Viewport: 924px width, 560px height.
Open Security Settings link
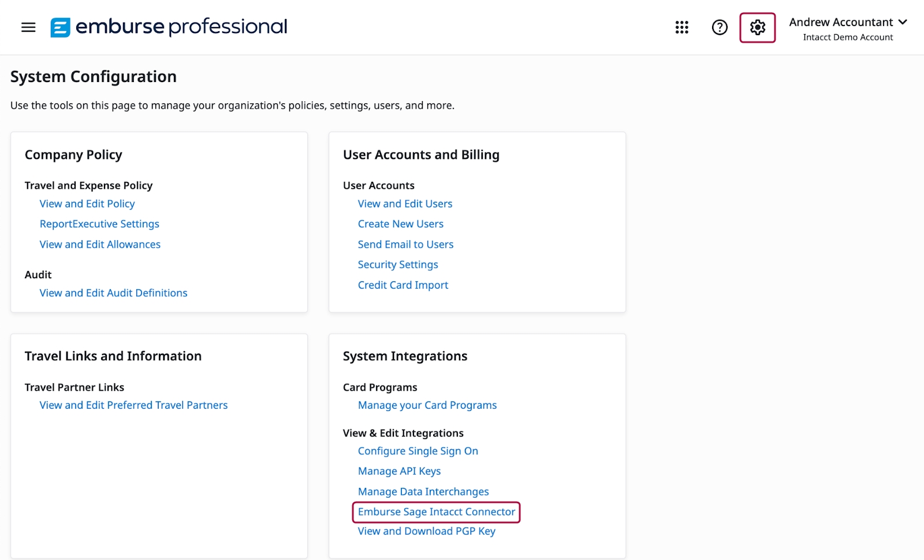pos(398,264)
